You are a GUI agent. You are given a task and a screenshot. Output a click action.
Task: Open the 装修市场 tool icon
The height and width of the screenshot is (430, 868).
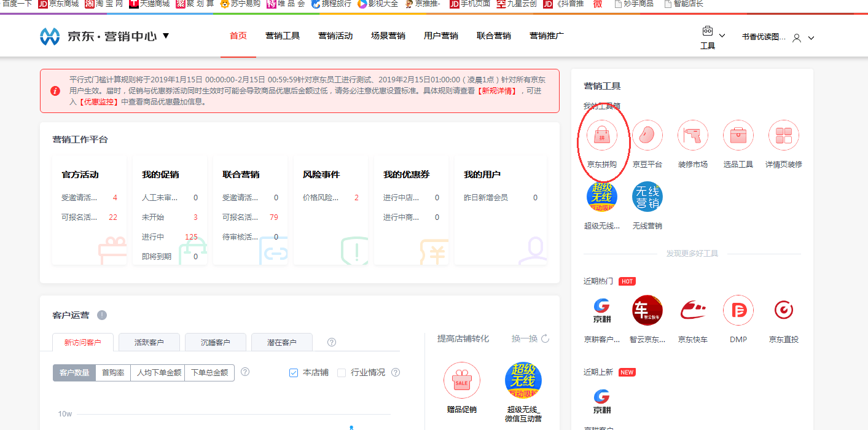tap(692, 135)
